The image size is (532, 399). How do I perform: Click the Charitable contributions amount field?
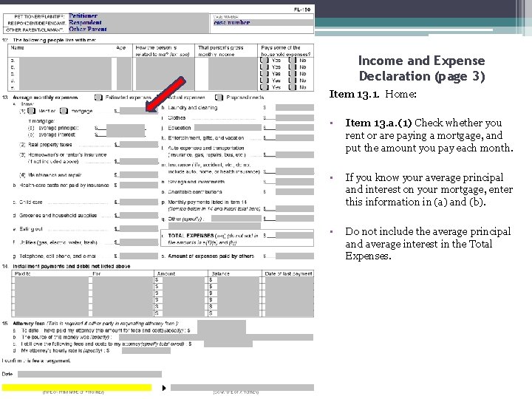click(x=295, y=191)
